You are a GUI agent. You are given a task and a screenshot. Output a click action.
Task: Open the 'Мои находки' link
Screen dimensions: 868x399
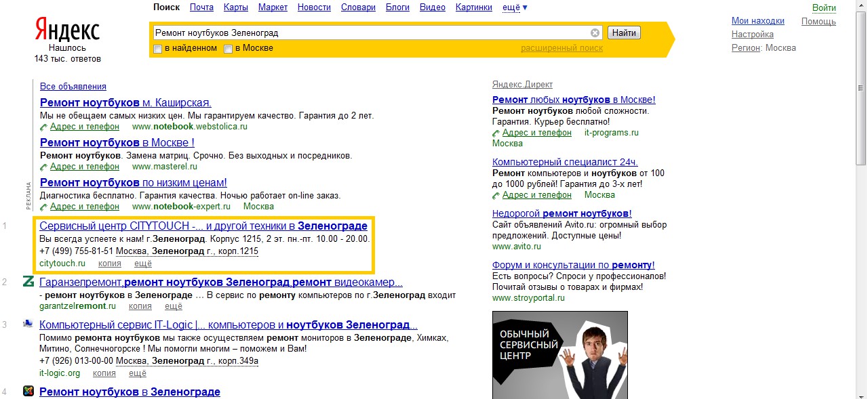point(758,21)
